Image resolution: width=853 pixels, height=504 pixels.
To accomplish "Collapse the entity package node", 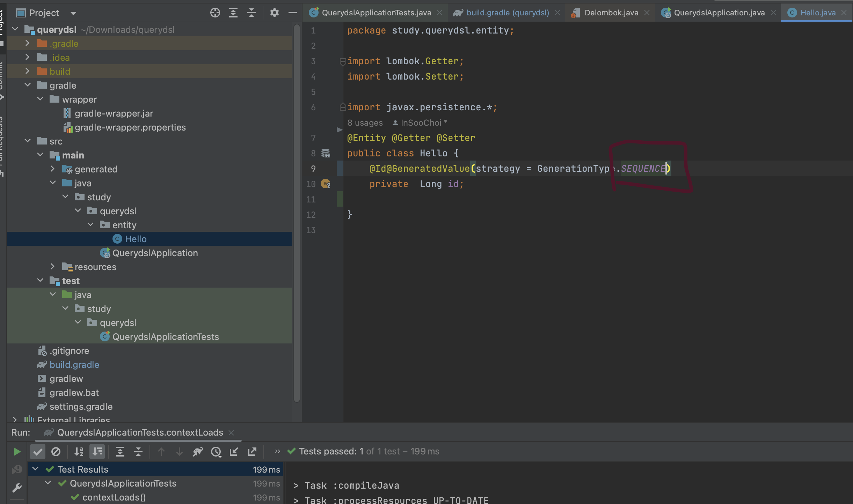I will coord(90,224).
